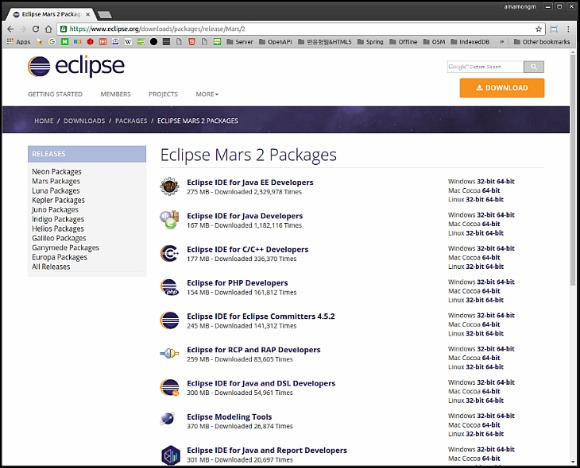Click the Java and Report package icon
The width and height of the screenshot is (580, 468).
(171, 455)
